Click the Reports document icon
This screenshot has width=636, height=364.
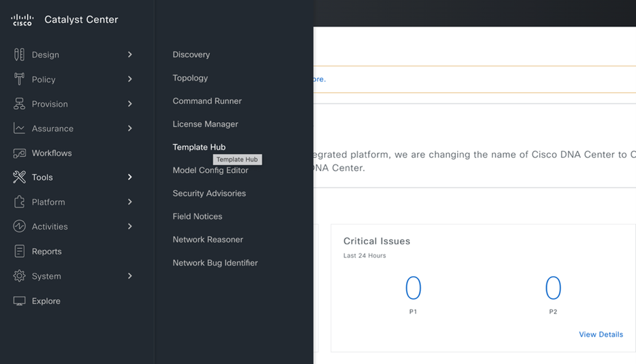19,251
